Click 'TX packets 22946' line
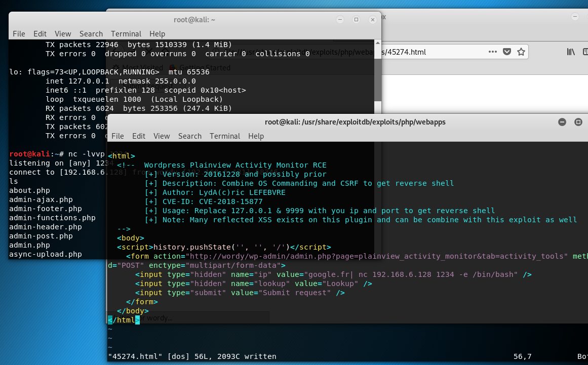This screenshot has height=365, width=588. (x=139, y=45)
